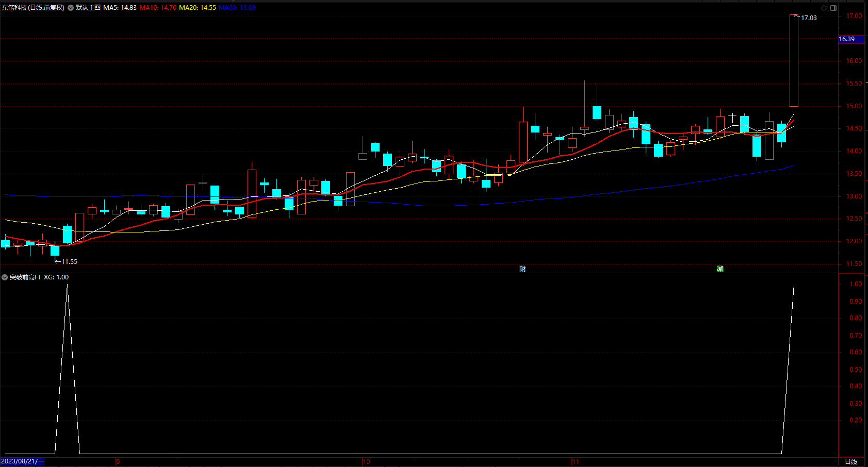Click the tall limit-up candle near 17.03
The height and width of the screenshot is (467, 868).
794,61
